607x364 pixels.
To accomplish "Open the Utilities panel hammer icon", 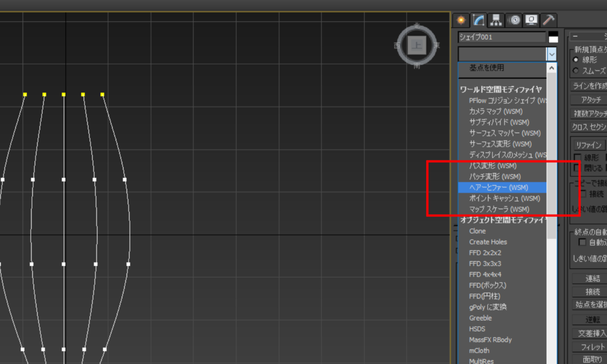I will 548,20.
